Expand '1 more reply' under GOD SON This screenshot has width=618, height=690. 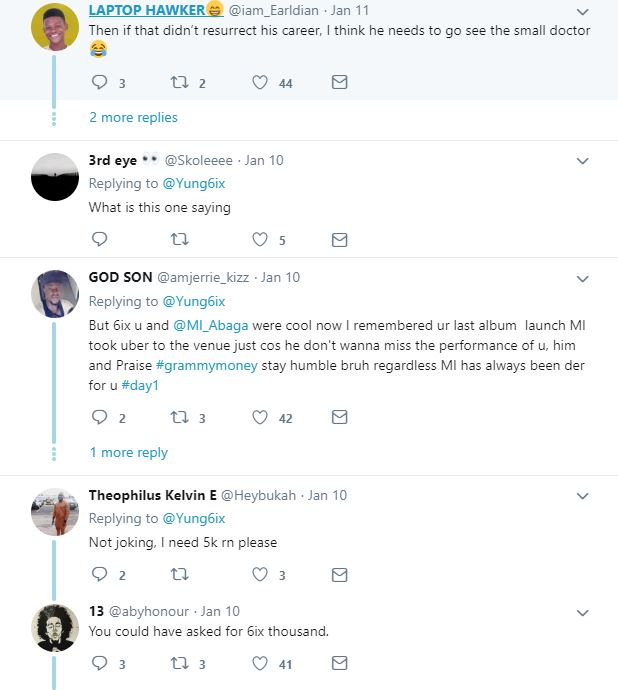(129, 452)
